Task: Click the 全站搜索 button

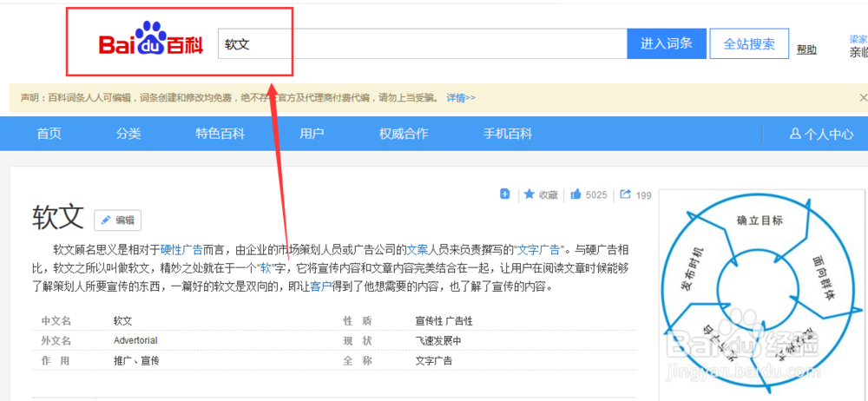Action: [749, 43]
